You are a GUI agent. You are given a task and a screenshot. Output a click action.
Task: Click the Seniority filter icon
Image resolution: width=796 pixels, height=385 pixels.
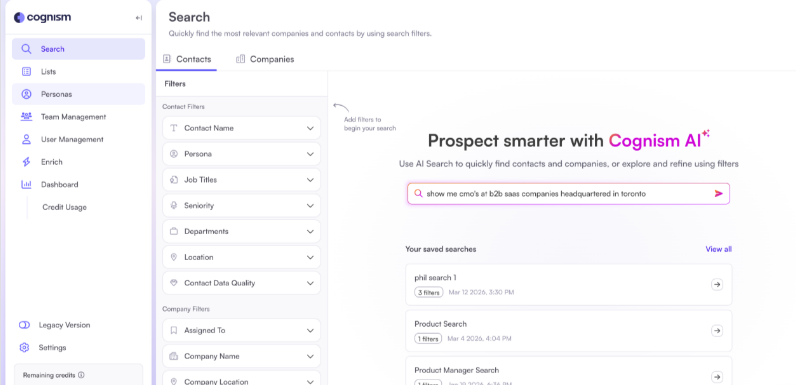pyautogui.click(x=174, y=206)
